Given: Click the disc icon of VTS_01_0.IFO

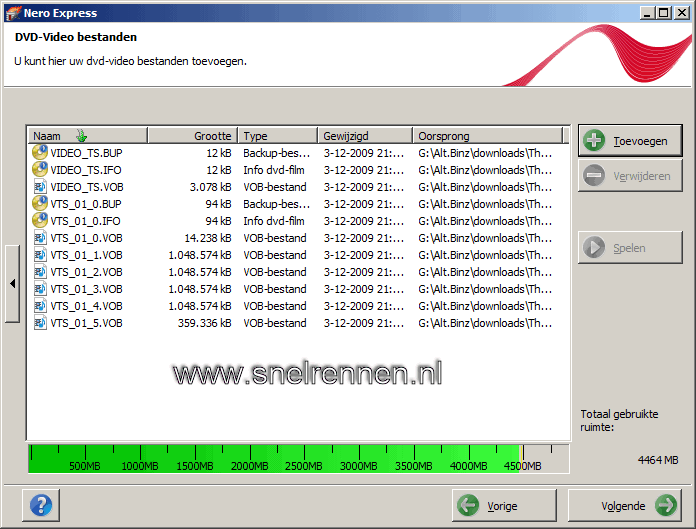Looking at the screenshot, I should 40,221.
